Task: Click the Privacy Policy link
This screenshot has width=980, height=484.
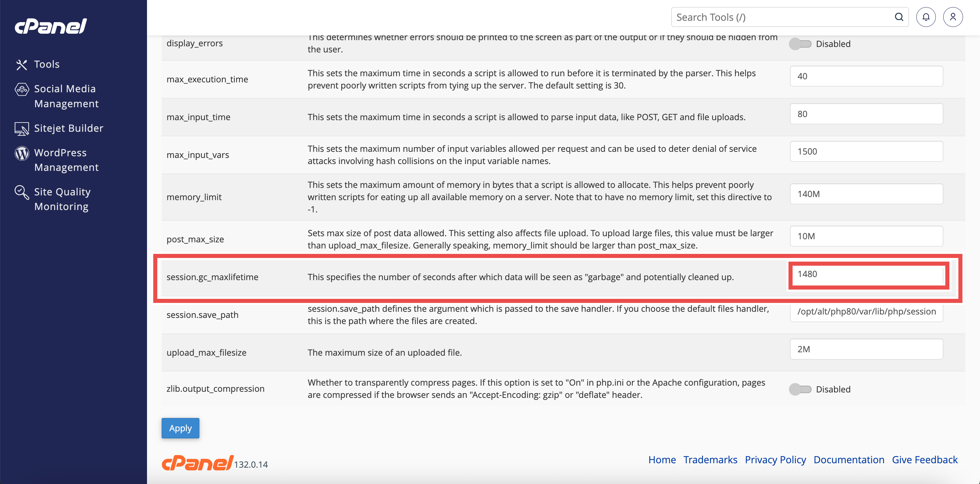Action: (775, 460)
